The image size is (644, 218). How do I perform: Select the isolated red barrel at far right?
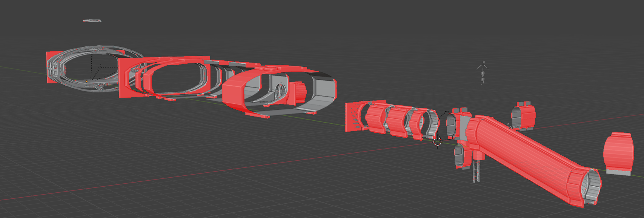[618, 151]
